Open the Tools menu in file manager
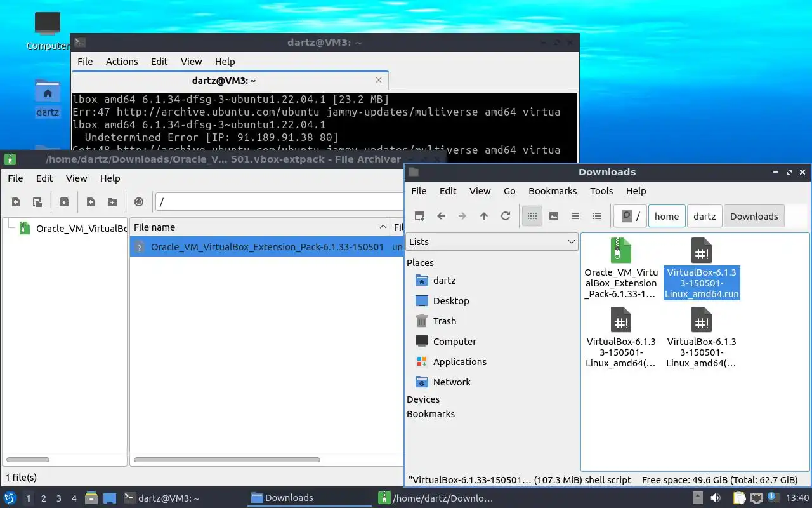 tap(601, 191)
